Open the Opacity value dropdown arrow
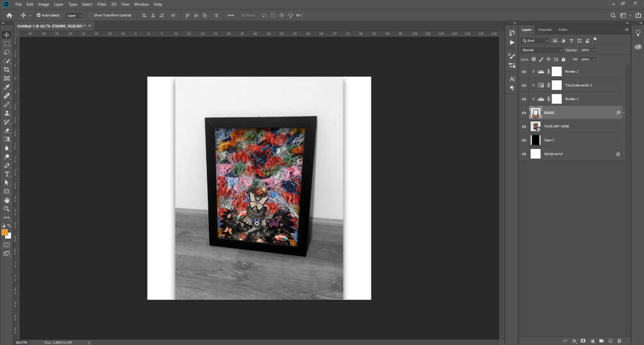 coord(593,50)
